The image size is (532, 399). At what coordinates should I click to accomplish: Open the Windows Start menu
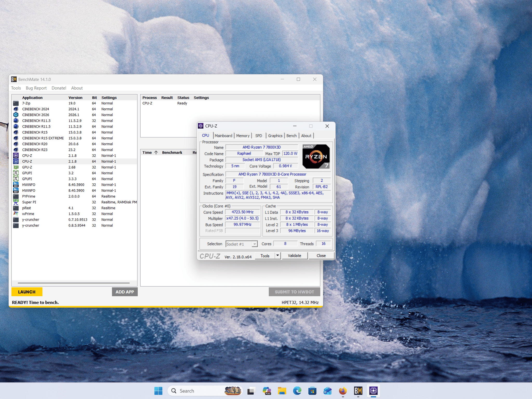pyautogui.click(x=158, y=391)
